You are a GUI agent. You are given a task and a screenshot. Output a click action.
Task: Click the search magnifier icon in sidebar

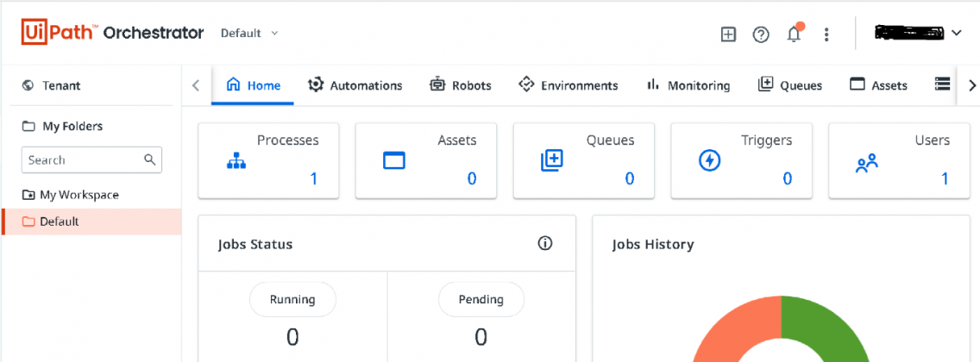click(149, 159)
